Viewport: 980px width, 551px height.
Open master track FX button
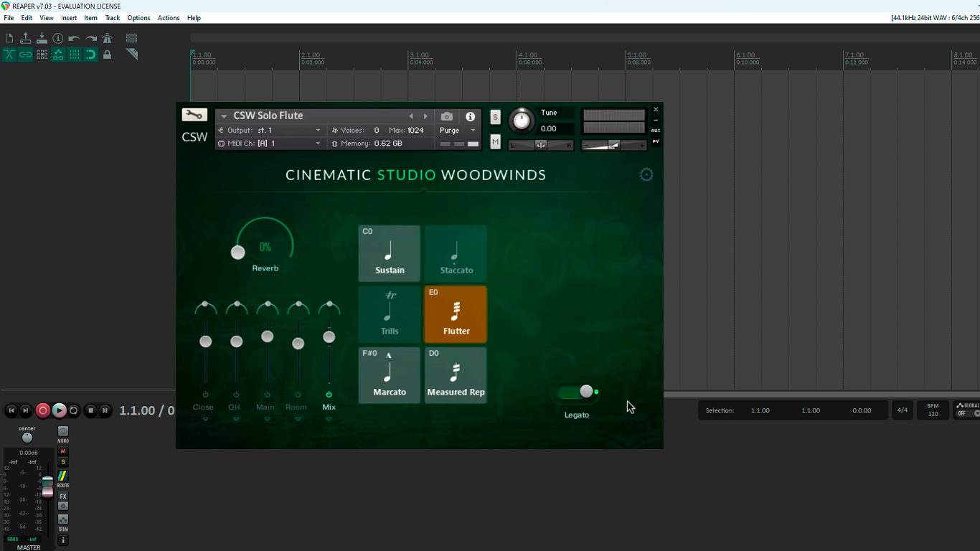(63, 496)
